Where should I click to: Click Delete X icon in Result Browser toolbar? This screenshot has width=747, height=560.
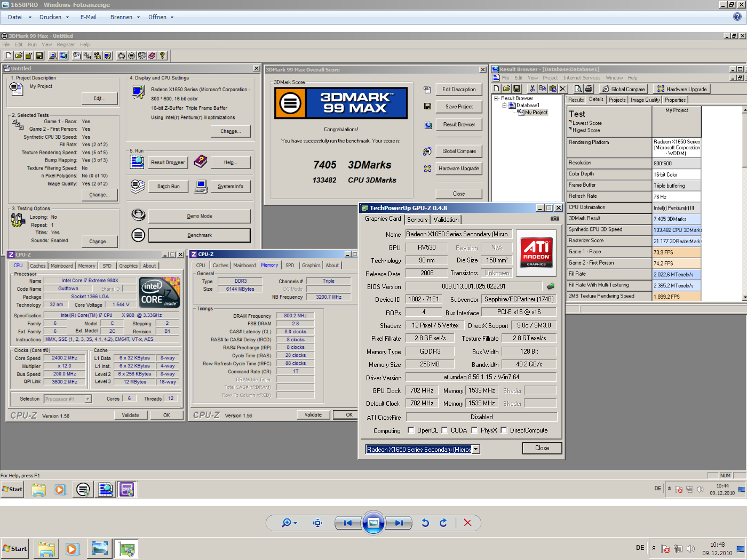pos(562,89)
